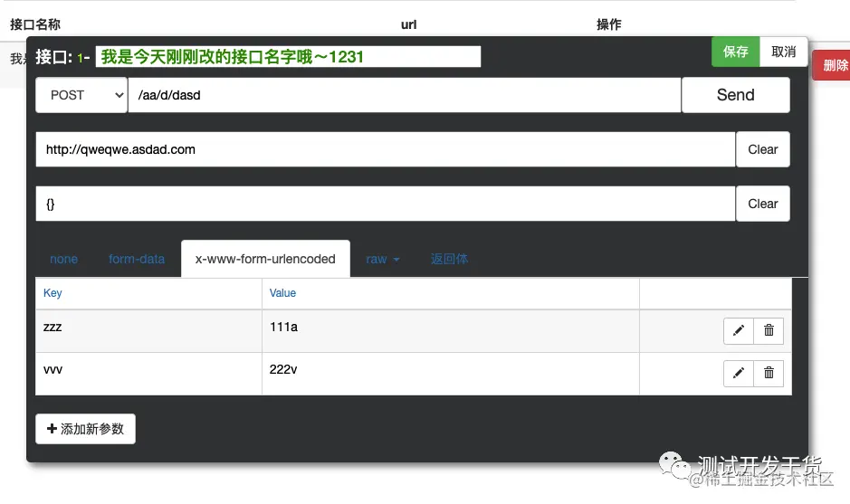Select the x-www-form-urlencoded tab
850x504 pixels.
[x=265, y=259]
